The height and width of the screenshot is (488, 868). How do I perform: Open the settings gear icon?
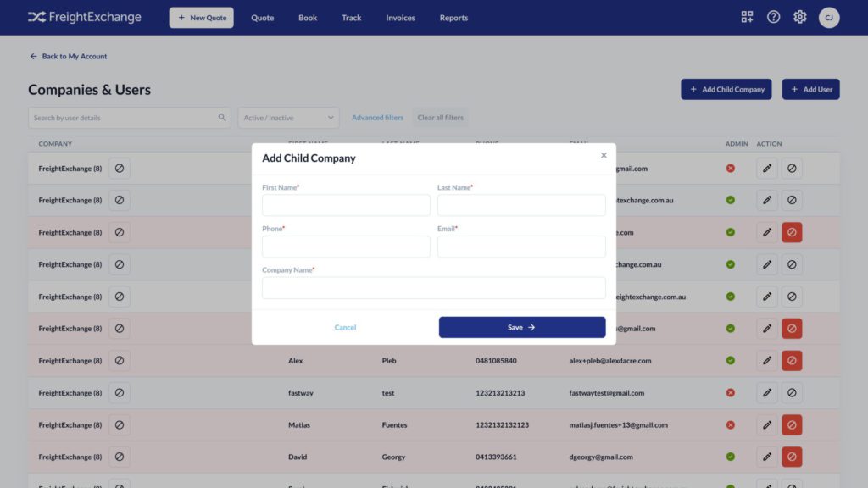click(800, 17)
